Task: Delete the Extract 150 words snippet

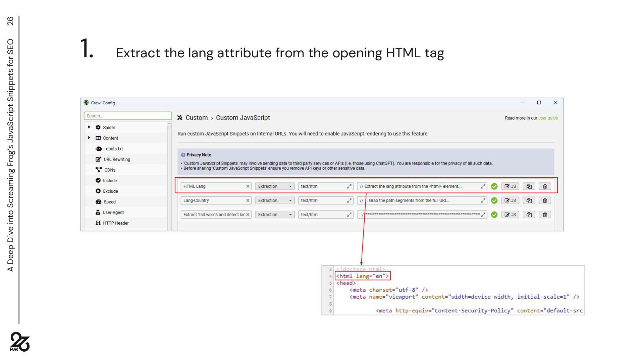Action: pyautogui.click(x=545, y=215)
